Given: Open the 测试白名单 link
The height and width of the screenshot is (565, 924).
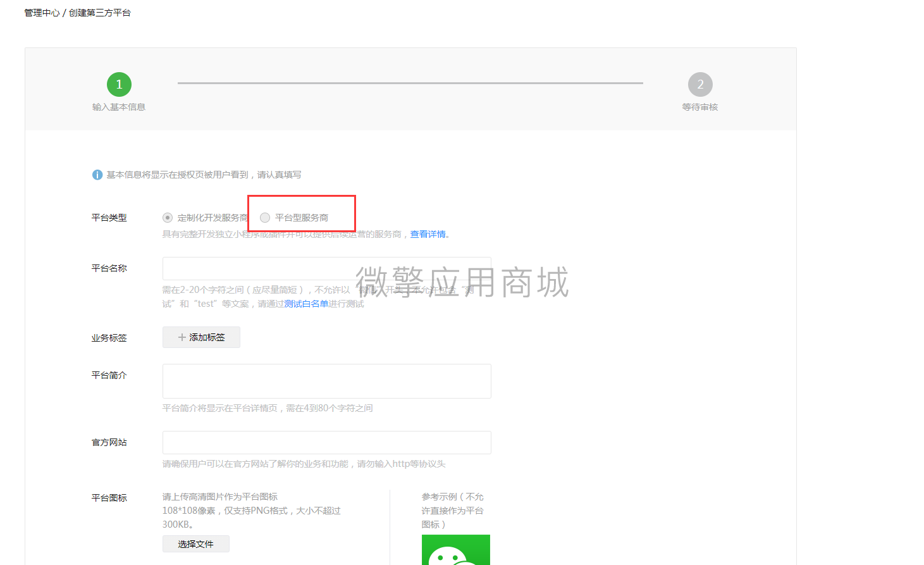Looking at the screenshot, I should click(x=306, y=304).
